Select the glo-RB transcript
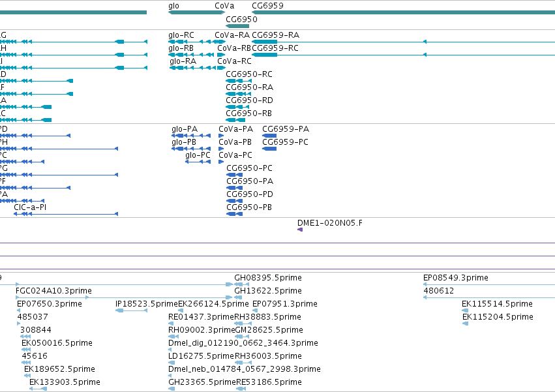Viewport: 555px width, 392px height. (191, 55)
